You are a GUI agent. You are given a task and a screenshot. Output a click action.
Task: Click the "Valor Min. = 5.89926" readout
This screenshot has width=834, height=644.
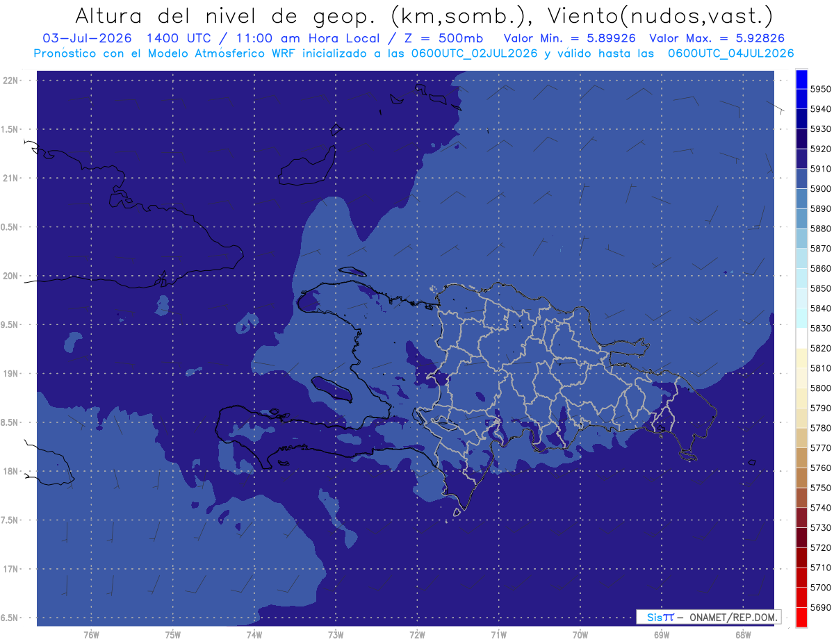569,39
